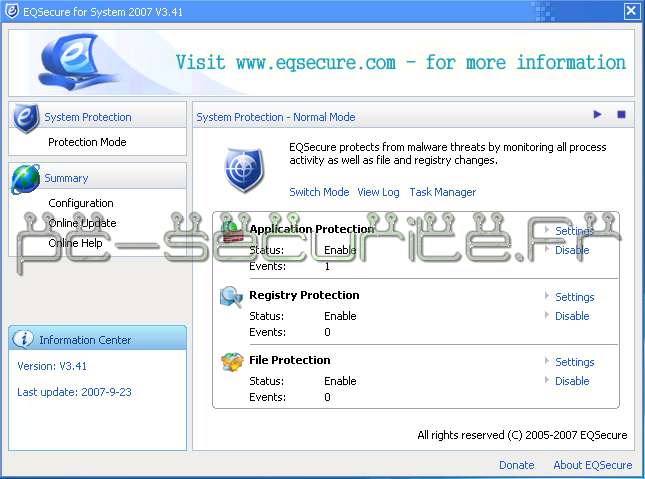This screenshot has width=645, height=479.
Task: Open Application Protection Settings
Action: pyautogui.click(x=574, y=231)
